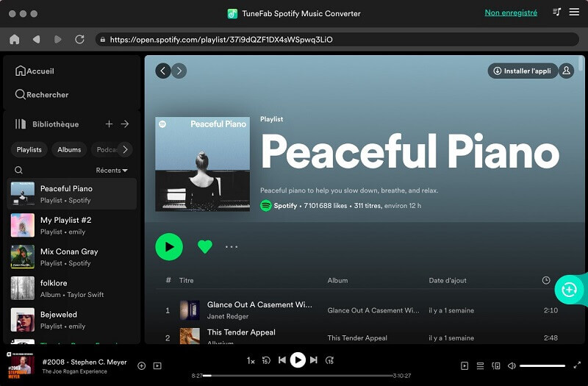Navigate forward in Spotify page history

coord(179,71)
